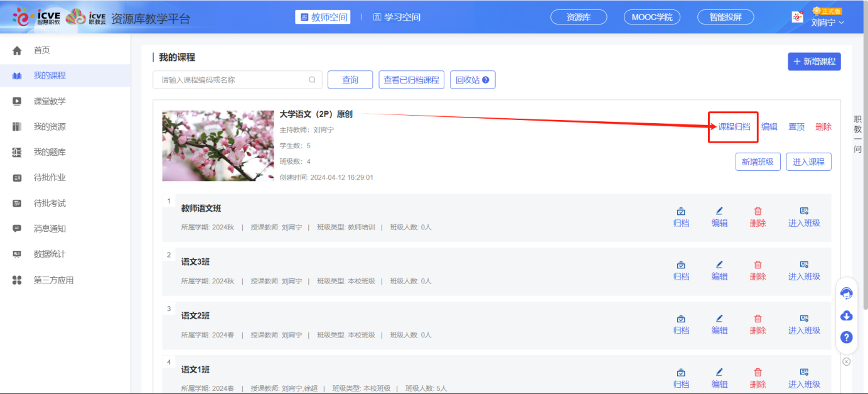Click the 新增课程 button
Screen dimensions: 868x394
click(814, 62)
